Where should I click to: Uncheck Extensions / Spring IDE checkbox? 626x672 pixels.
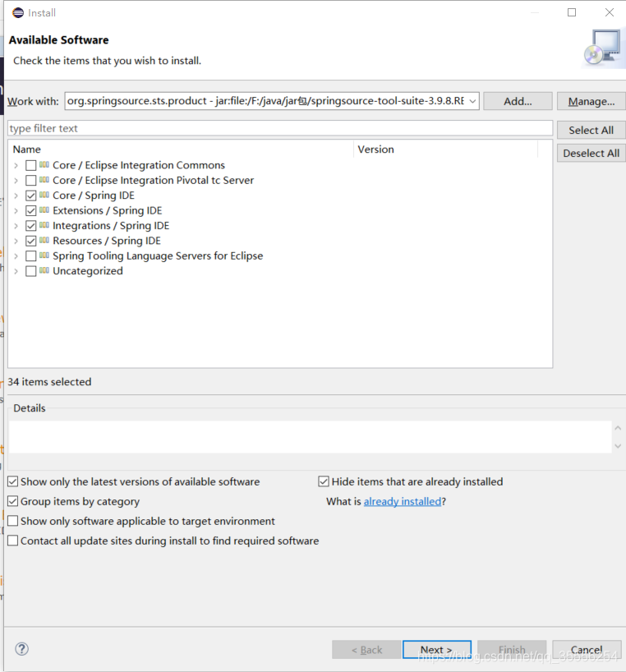click(31, 211)
